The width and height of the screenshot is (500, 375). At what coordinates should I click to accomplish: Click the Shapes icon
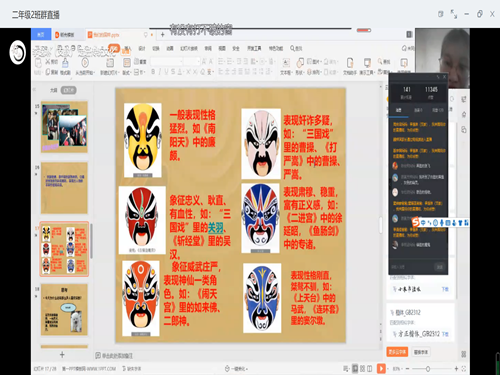[x=300, y=62]
